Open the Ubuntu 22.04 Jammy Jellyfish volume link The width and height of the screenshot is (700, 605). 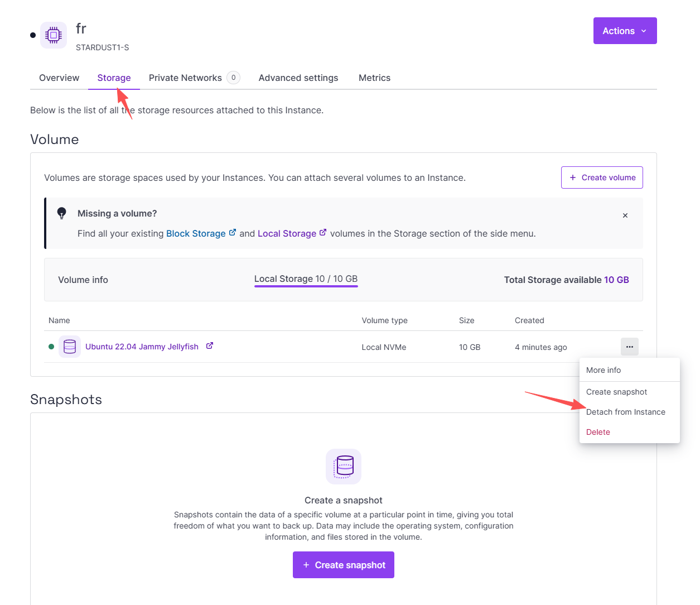(x=142, y=347)
